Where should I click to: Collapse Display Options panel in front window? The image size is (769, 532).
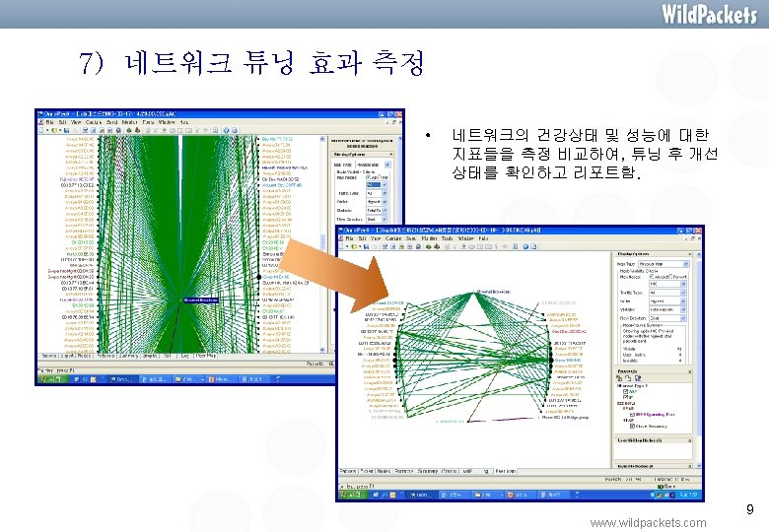click(689, 254)
